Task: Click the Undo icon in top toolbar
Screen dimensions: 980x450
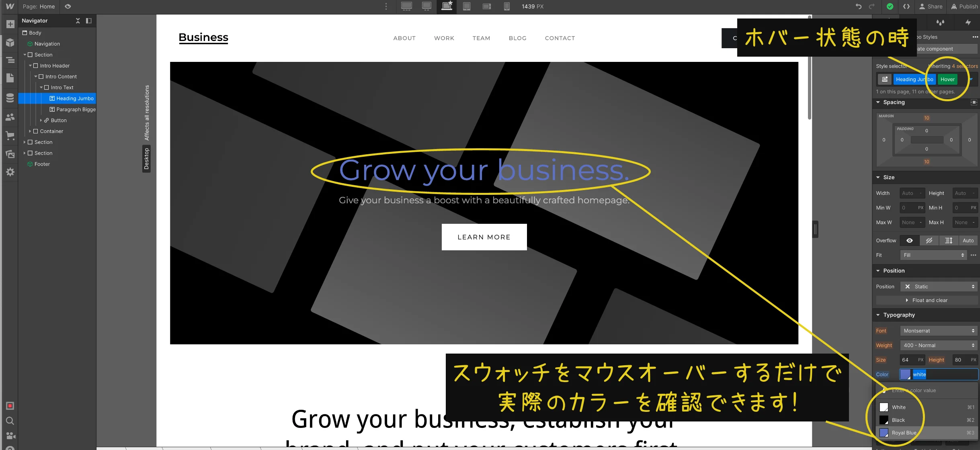Action: tap(859, 6)
